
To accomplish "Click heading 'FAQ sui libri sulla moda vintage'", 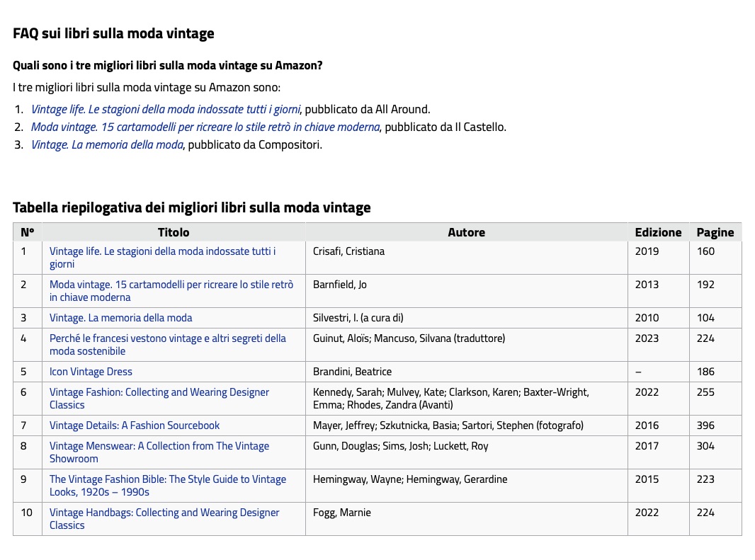I will pyautogui.click(x=113, y=34).
